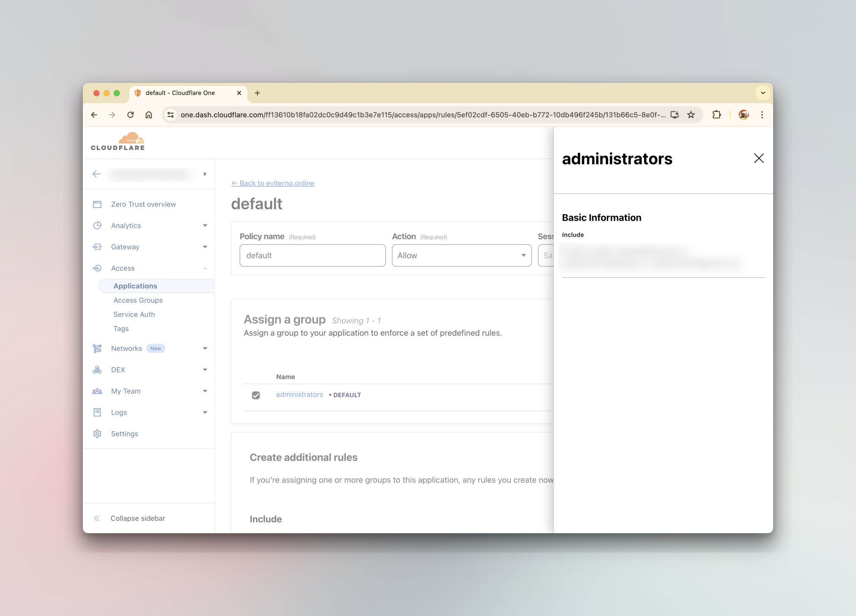Click the My Team menu label

click(126, 391)
